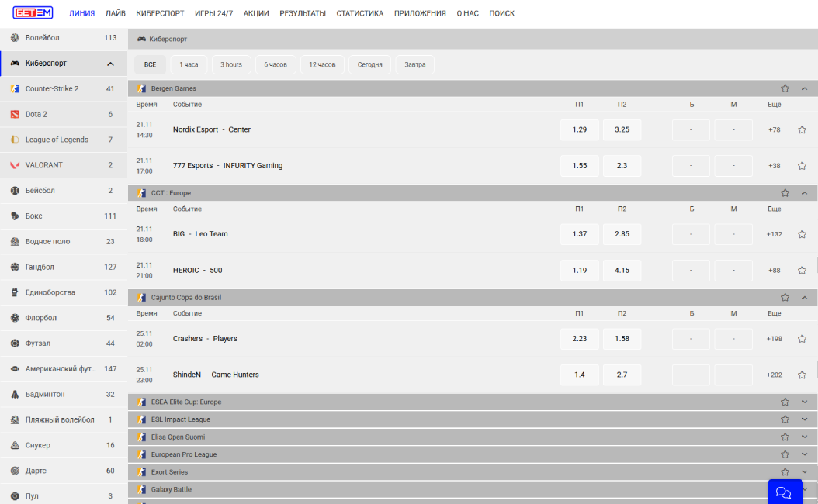Screen dimensions: 818x504
Task: Collapse the CCT : Europe section
Action: [x=804, y=193]
